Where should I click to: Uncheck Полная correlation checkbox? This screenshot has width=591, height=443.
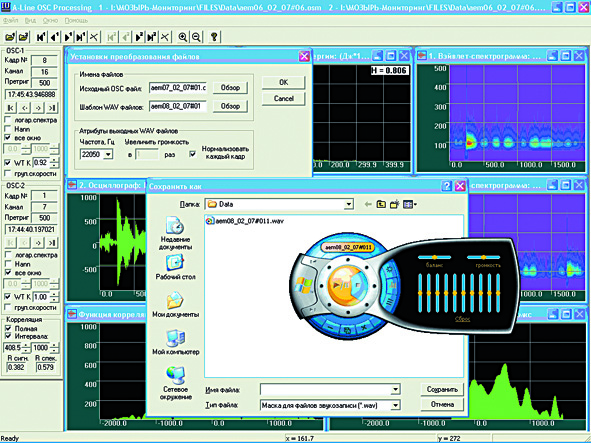pos(8,328)
